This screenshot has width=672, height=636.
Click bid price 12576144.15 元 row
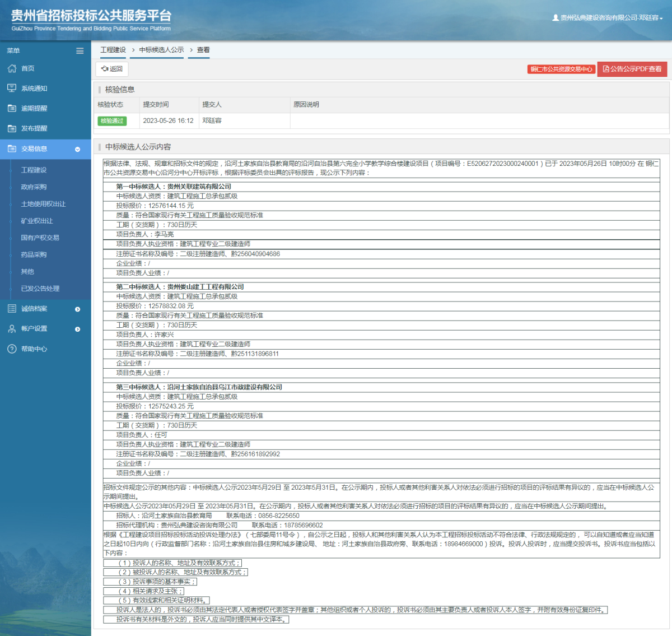[381, 206]
